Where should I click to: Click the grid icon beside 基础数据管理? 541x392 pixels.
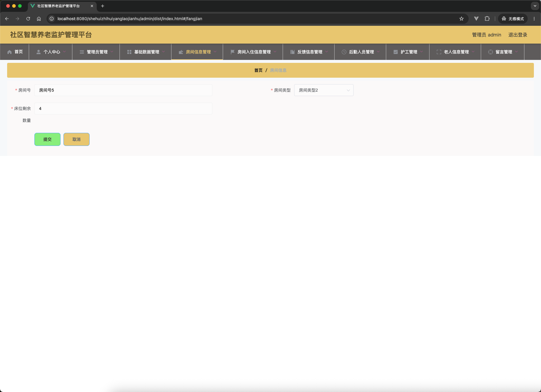click(129, 52)
